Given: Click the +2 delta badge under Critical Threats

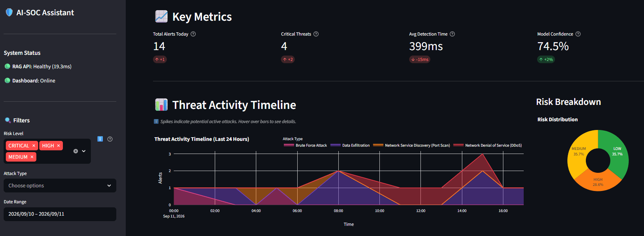Looking at the screenshot, I should [288, 60].
